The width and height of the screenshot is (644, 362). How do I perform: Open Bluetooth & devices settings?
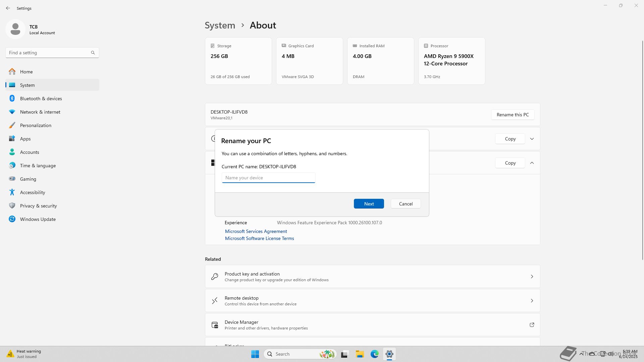click(x=41, y=99)
